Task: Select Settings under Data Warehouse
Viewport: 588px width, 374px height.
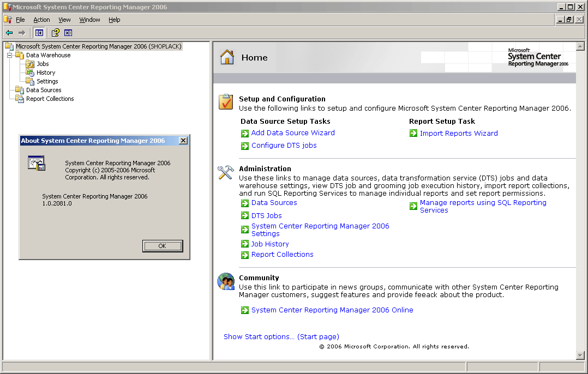Action: (46, 81)
